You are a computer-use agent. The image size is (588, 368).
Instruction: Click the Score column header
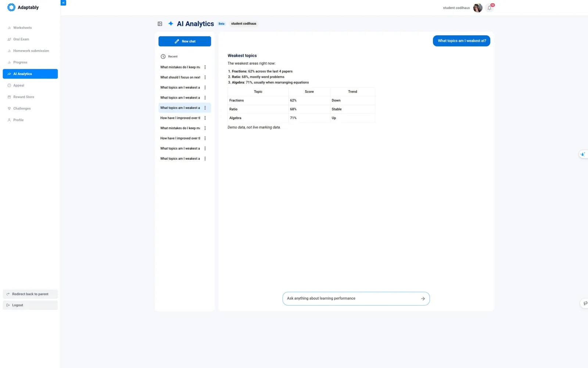click(309, 92)
